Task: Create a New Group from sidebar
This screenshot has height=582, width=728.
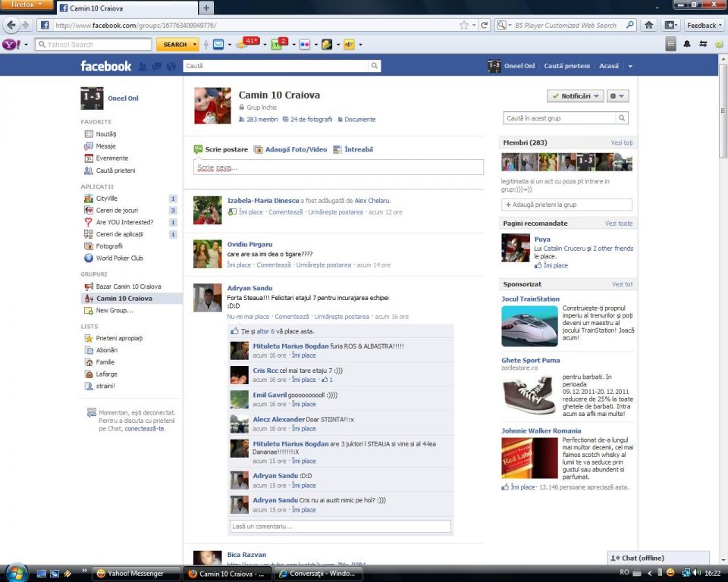Action: click(115, 311)
